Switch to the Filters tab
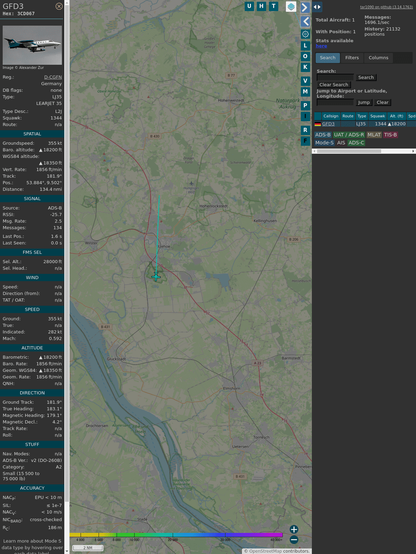The height and width of the screenshot is (554, 416). pos(352,58)
